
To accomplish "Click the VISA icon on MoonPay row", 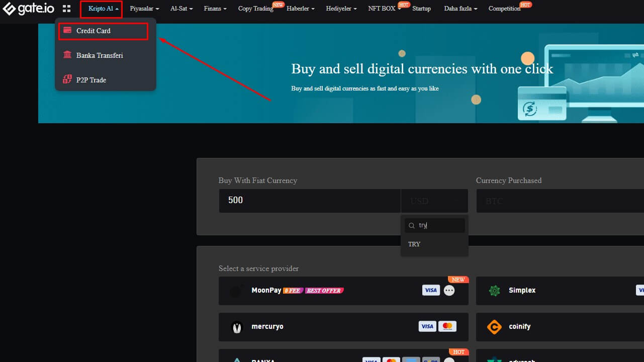I will pyautogui.click(x=431, y=290).
